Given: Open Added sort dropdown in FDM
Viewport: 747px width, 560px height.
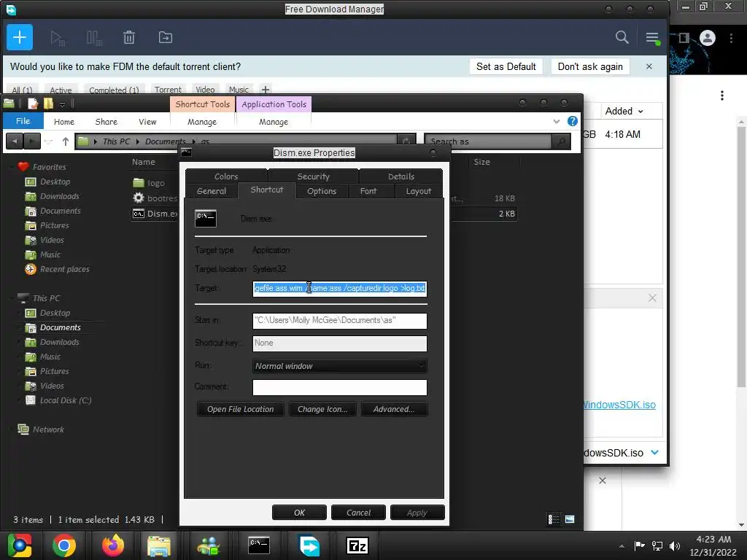Looking at the screenshot, I should 624,111.
